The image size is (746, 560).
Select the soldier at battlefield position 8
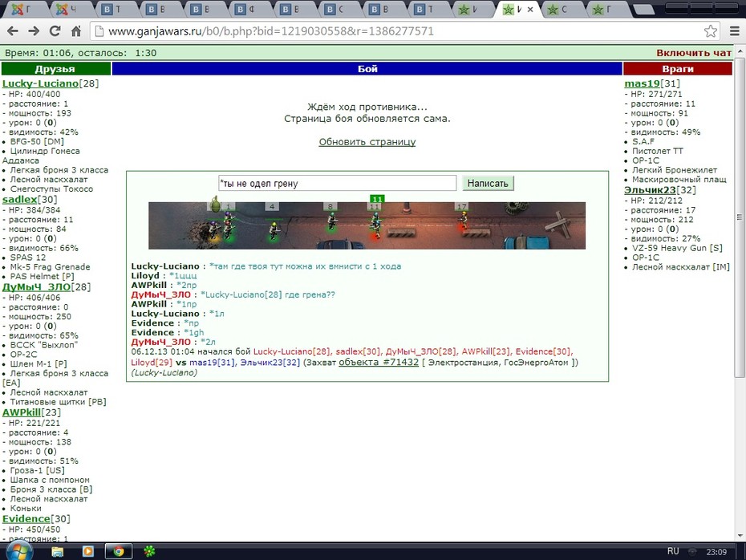pos(332,221)
